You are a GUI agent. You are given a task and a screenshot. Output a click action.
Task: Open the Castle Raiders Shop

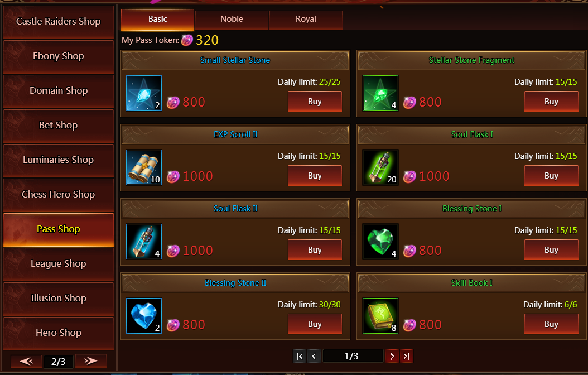[x=59, y=22]
